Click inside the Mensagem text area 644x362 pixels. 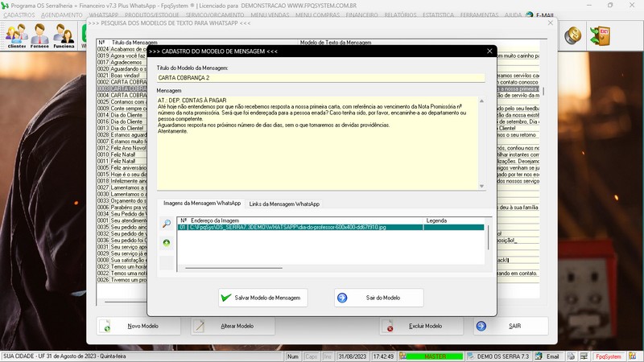[x=317, y=143]
